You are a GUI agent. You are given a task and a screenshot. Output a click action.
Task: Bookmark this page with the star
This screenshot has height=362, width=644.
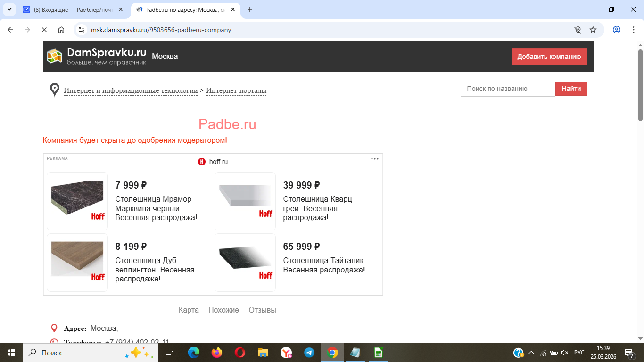click(593, 30)
